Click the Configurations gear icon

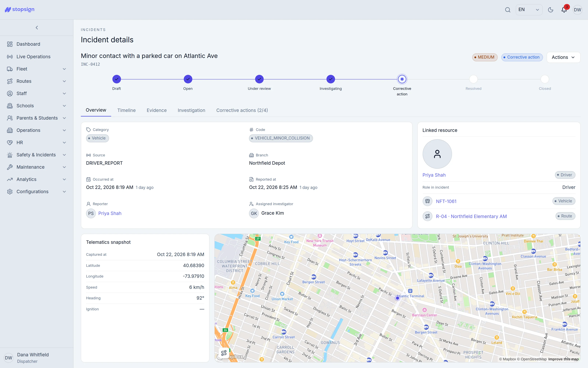(x=10, y=192)
